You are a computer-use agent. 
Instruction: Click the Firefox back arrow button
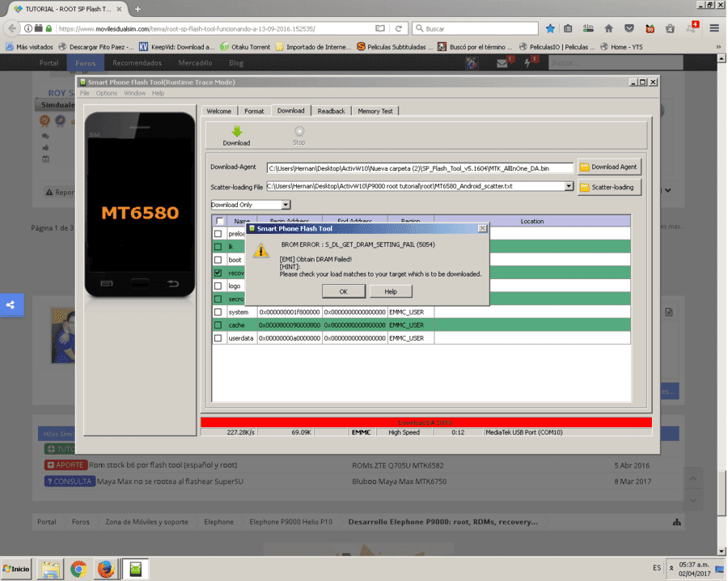(x=12, y=28)
